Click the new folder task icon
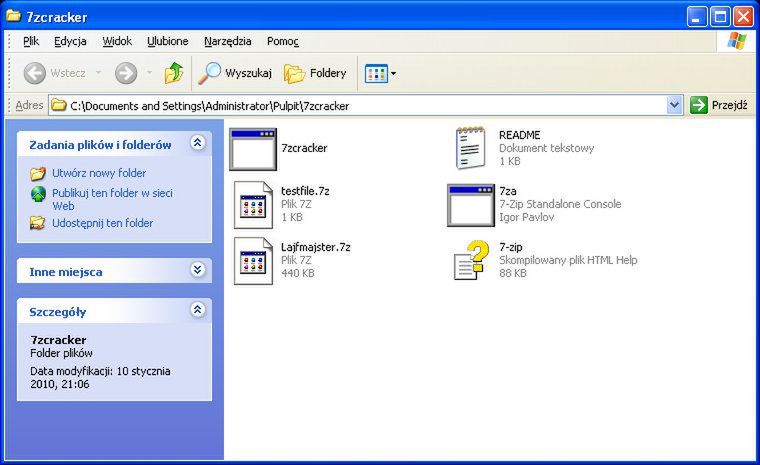 point(38,173)
